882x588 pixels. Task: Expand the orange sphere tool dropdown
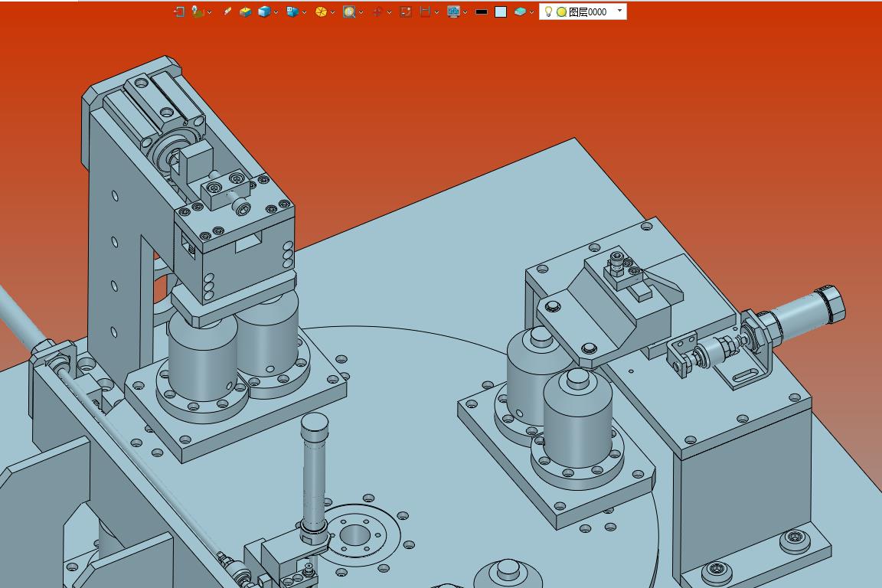(x=332, y=11)
